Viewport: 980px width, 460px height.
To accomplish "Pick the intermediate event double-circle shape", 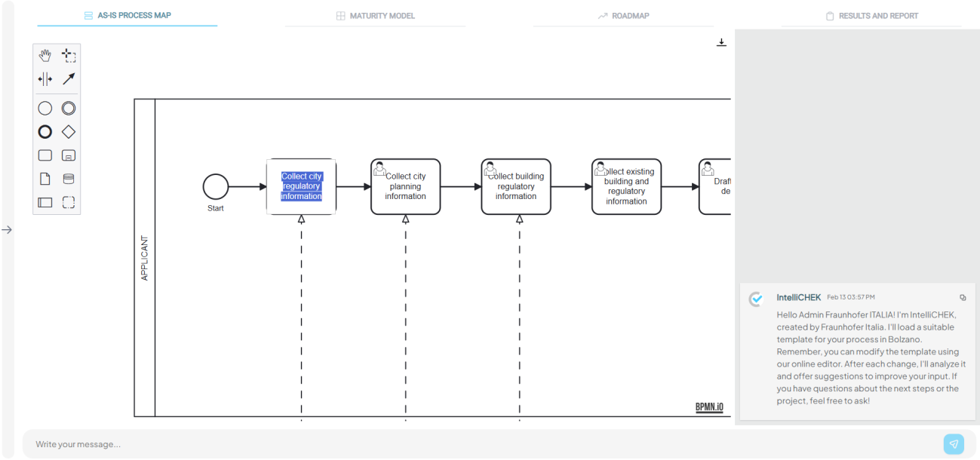I will pos(69,109).
